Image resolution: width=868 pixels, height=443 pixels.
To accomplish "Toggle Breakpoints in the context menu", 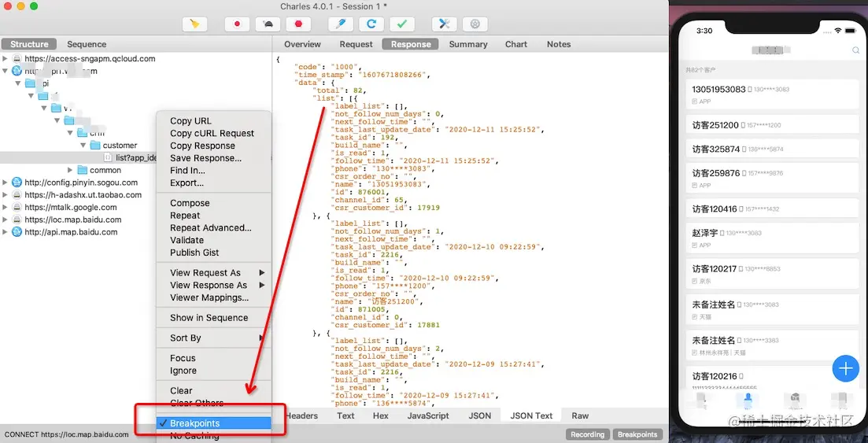I will pos(214,423).
